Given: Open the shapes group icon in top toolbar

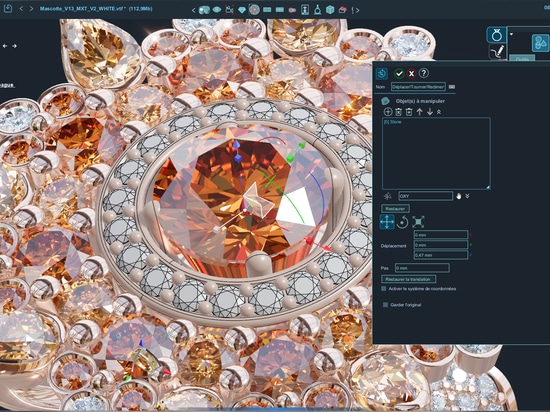Looking at the screenshot, I should click(x=204, y=10).
